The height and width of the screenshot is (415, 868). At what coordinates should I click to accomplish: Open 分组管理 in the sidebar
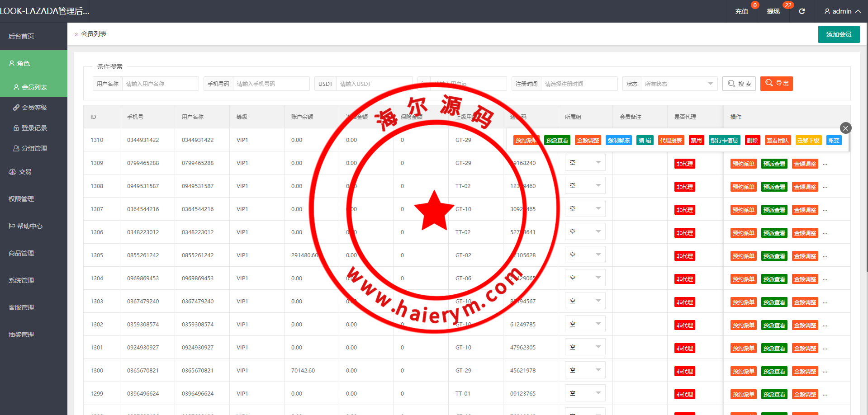[x=34, y=148]
